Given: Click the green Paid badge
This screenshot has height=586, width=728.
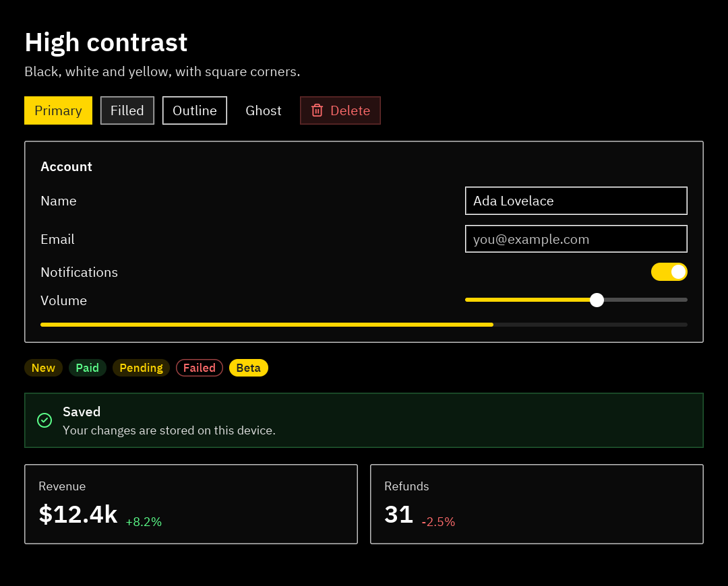Looking at the screenshot, I should point(87,368).
